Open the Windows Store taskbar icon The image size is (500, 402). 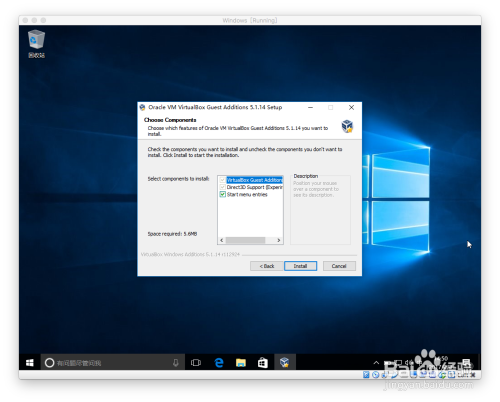pyautogui.click(x=263, y=362)
